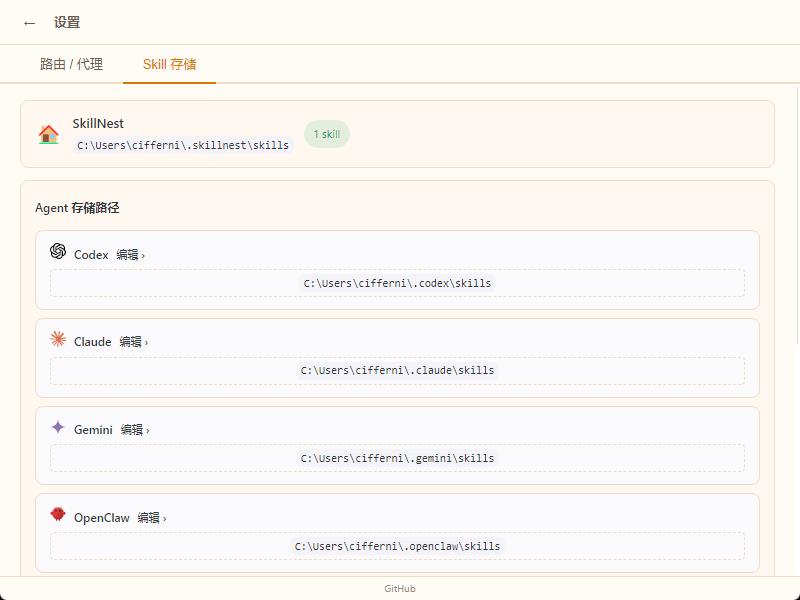Click the Gemini skills path box
Image resolution: width=800 pixels, height=600 pixels.
click(397, 458)
